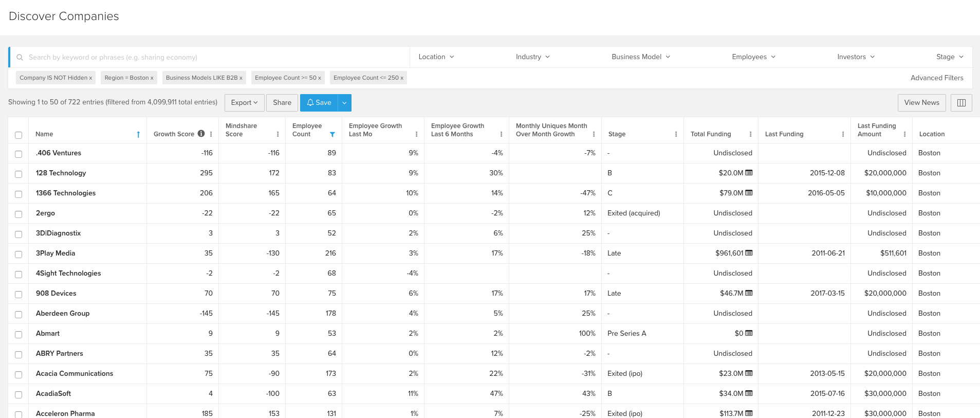Open Growth Score column options menu
Image resolution: width=980 pixels, height=418 pixels.
click(211, 134)
